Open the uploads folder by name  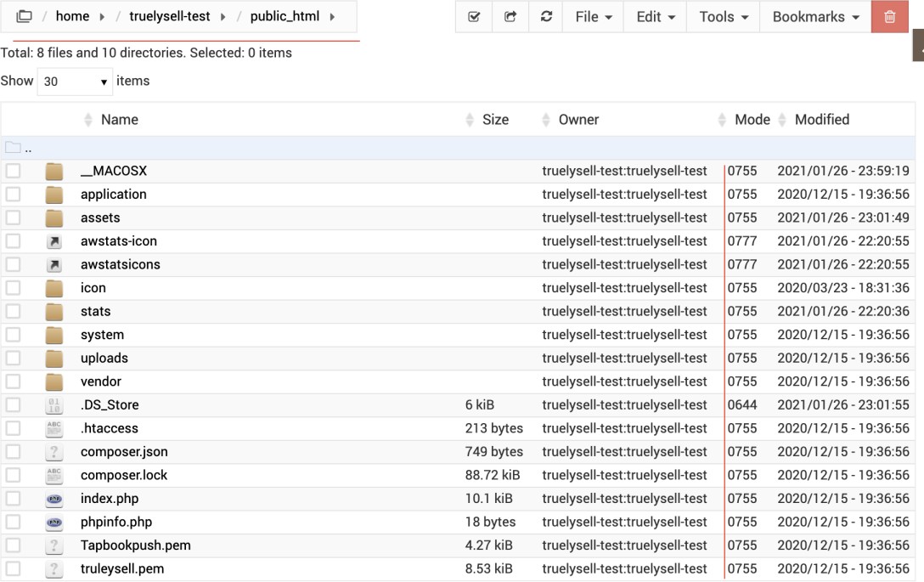104,359
